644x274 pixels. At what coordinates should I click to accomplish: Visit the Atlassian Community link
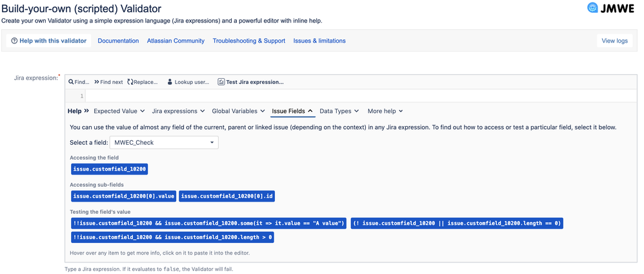click(x=176, y=41)
